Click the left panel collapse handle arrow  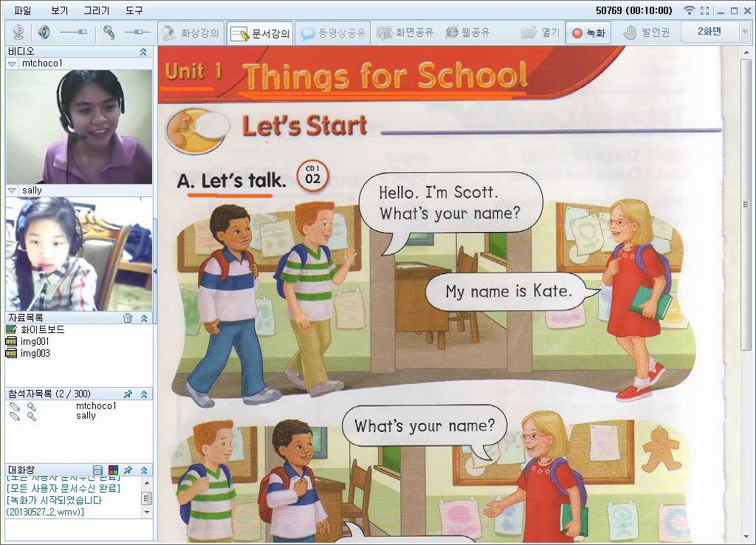pyautogui.click(x=155, y=272)
